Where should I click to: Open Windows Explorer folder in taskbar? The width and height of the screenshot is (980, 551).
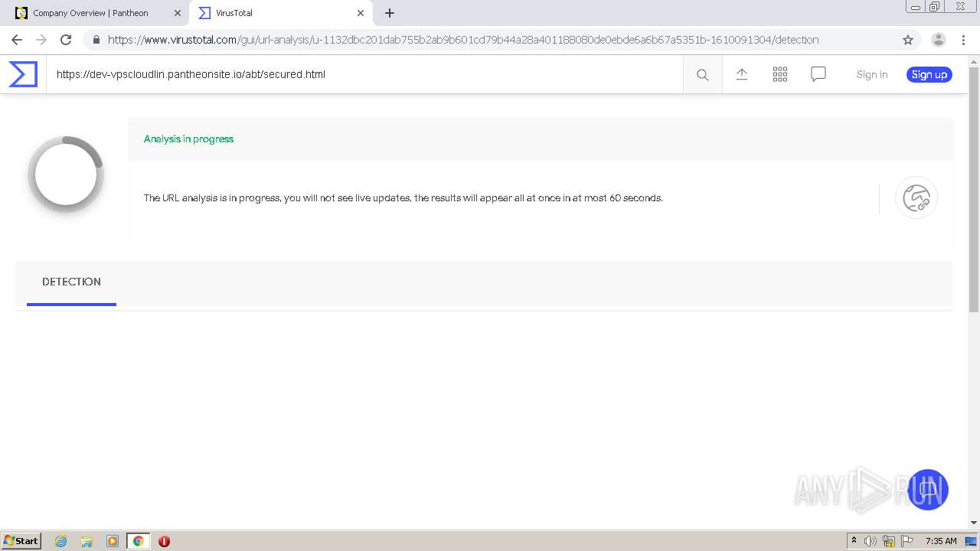pyautogui.click(x=87, y=541)
